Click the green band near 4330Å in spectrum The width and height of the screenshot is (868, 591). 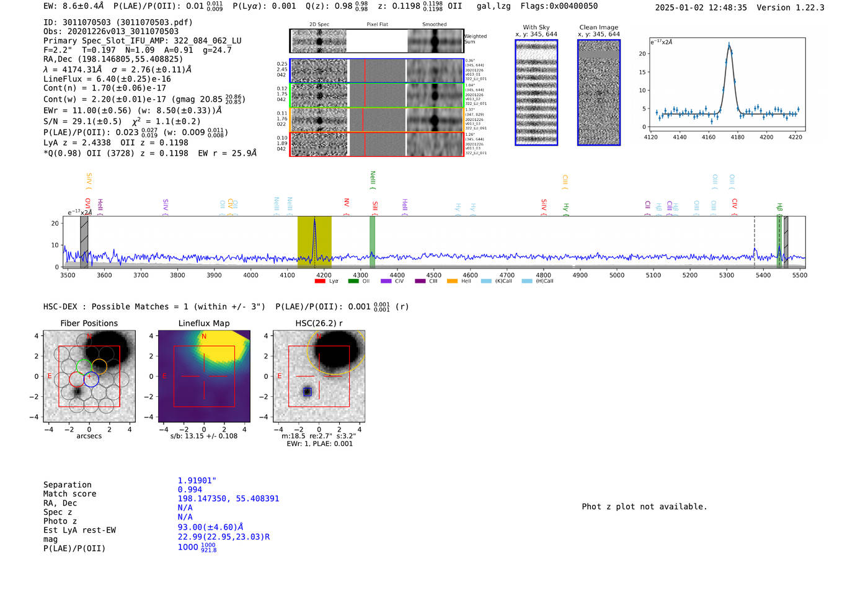click(x=372, y=241)
